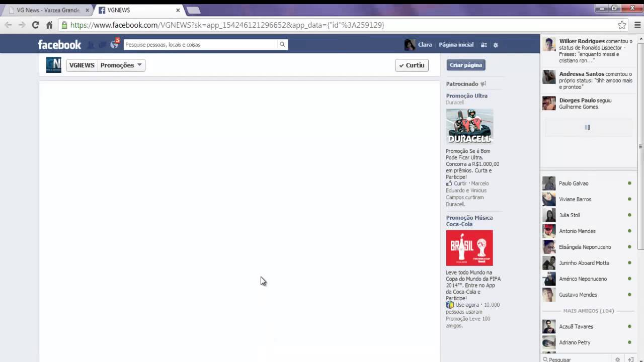The image size is (644, 362).
Task: Open notifications globe with badge 5
Action: click(x=115, y=44)
